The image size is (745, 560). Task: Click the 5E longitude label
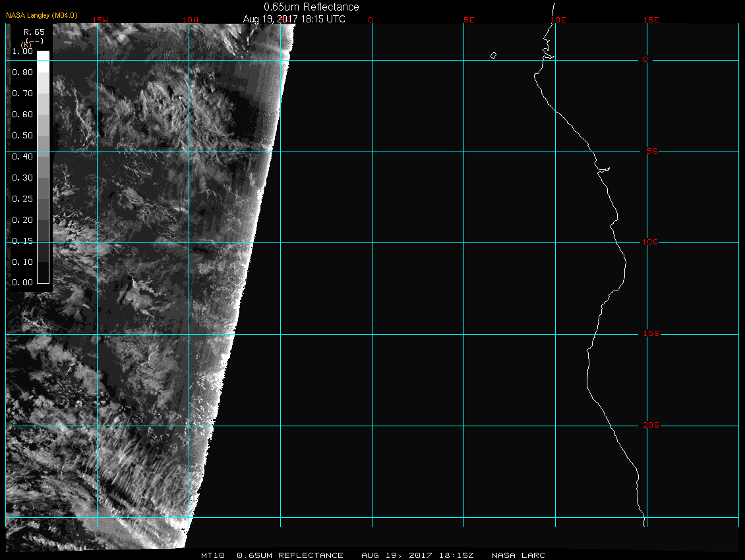point(469,20)
